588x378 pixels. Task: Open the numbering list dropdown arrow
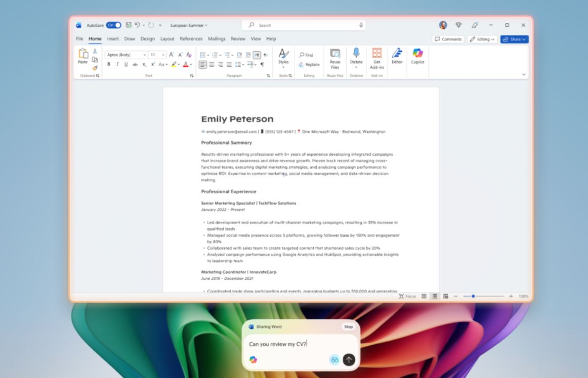click(x=220, y=56)
